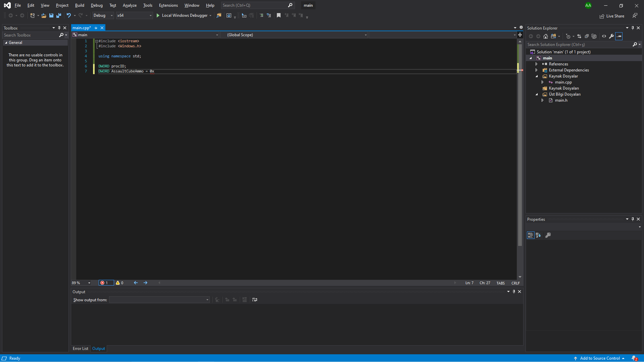Open the feedback icon near Live Share
The width and height of the screenshot is (644, 362).
click(635, 16)
